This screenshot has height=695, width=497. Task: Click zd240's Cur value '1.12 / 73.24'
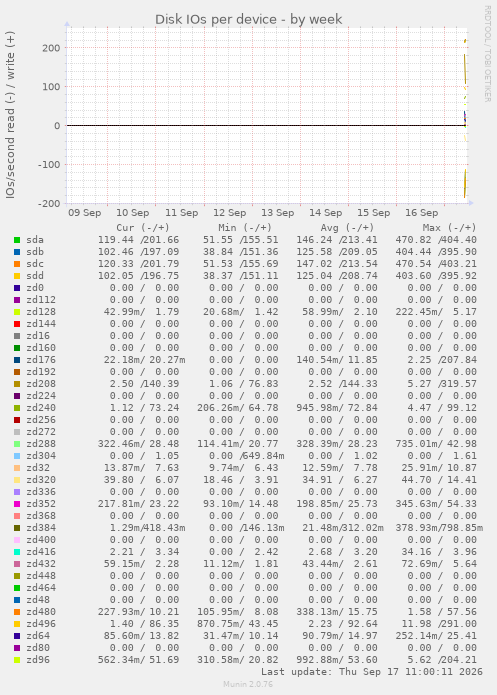(145, 408)
